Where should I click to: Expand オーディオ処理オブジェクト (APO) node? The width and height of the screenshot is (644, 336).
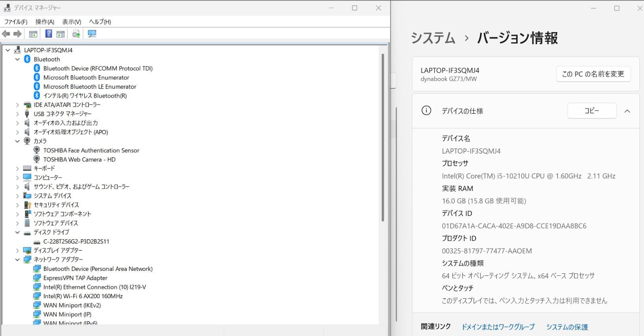(17, 132)
